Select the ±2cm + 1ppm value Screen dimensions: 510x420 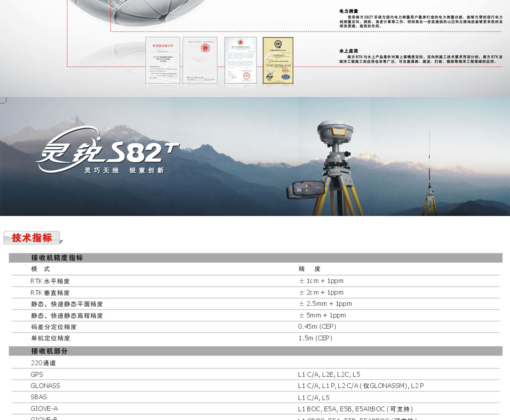tap(321, 292)
